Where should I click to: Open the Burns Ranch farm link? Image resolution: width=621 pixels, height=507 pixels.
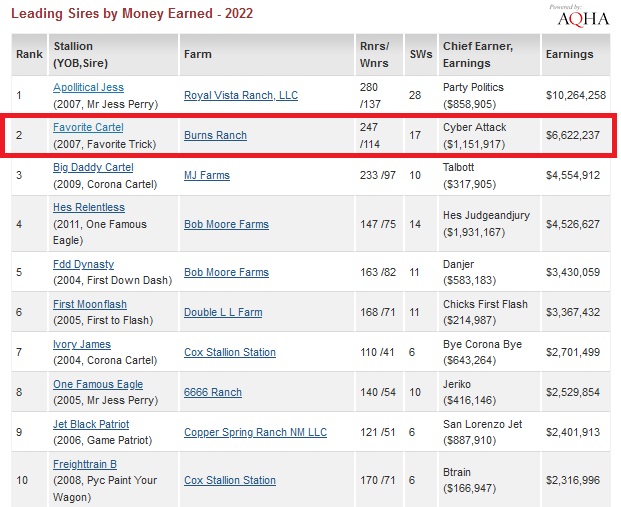215,136
